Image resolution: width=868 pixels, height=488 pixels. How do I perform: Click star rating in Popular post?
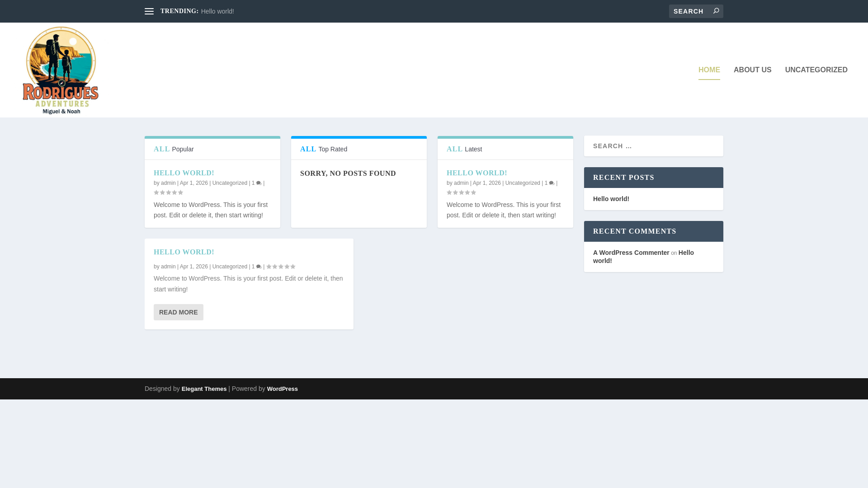[168, 192]
